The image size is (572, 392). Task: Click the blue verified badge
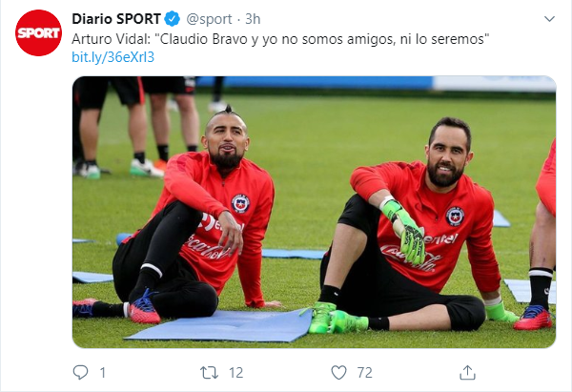click(173, 19)
